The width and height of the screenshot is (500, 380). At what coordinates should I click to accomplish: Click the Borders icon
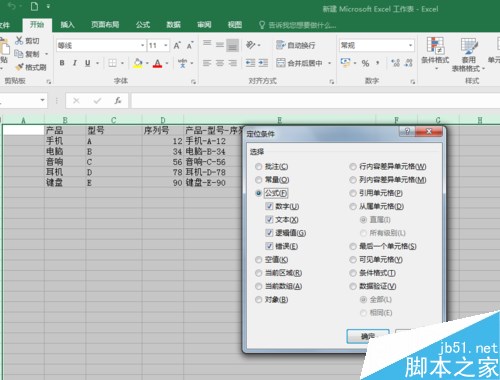pos(112,63)
